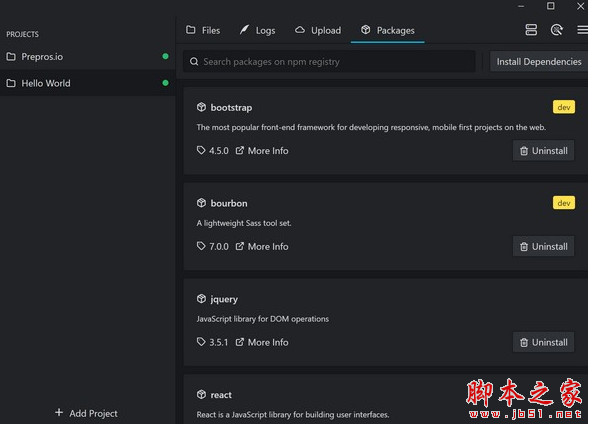Select the Hello World project
This screenshot has height=425, width=593.
click(x=88, y=83)
